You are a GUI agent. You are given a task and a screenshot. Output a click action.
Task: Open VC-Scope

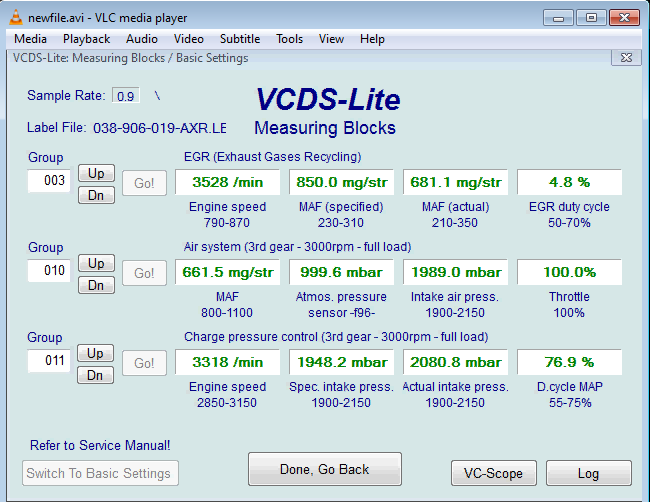pos(494,473)
